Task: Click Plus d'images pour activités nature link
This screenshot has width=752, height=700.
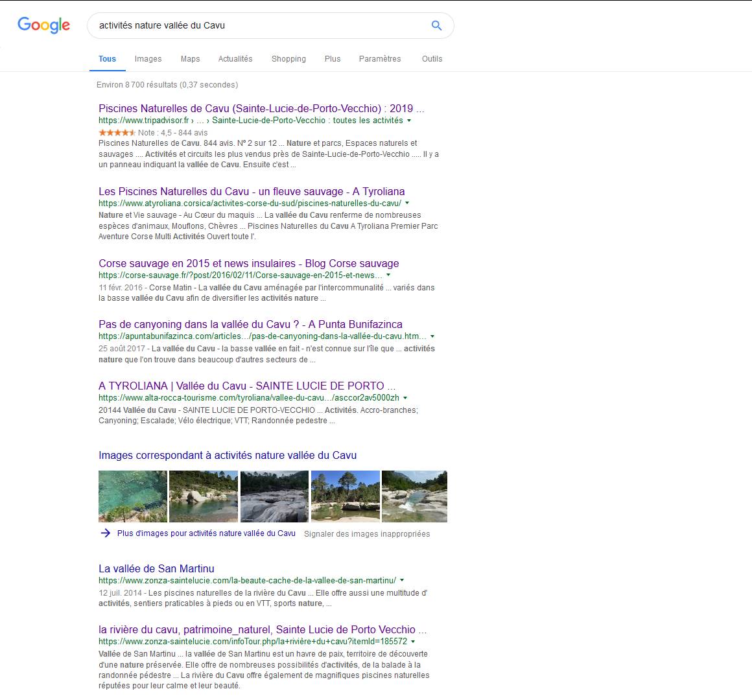Action: pos(206,533)
